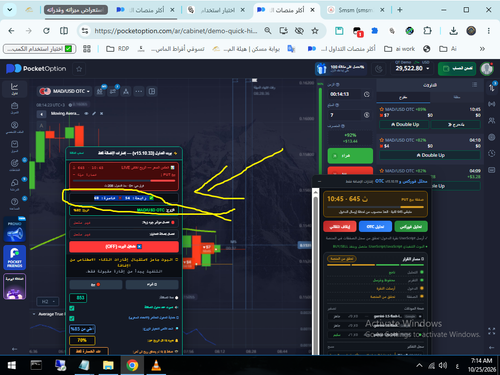
Task: Click Double Up on the 10:45 trade
Action: [405, 125]
